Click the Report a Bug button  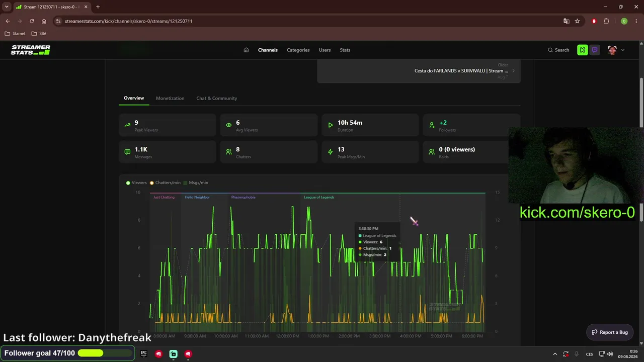pos(610,332)
